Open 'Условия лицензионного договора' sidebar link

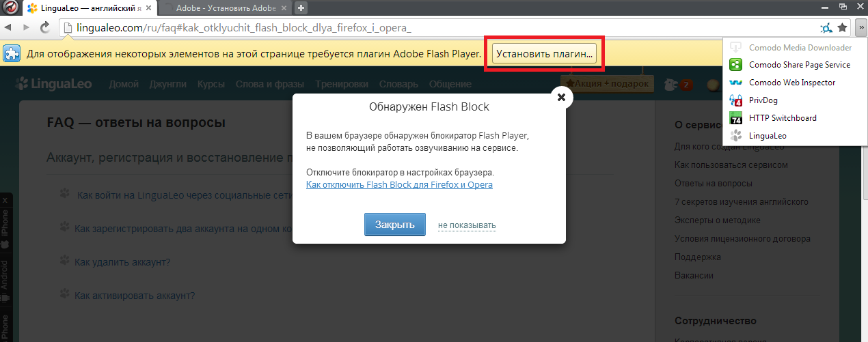[x=742, y=238]
